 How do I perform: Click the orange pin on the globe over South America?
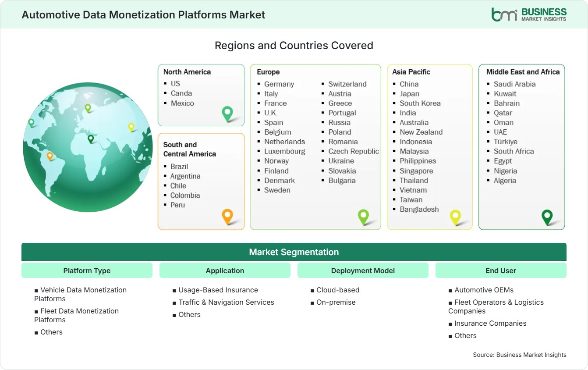tap(50, 156)
